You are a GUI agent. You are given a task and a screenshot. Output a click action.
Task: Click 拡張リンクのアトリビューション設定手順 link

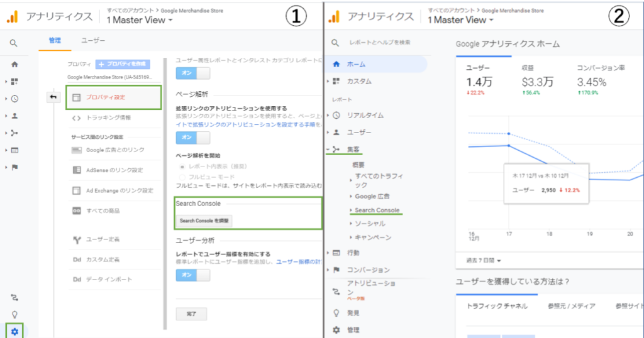[246, 124]
